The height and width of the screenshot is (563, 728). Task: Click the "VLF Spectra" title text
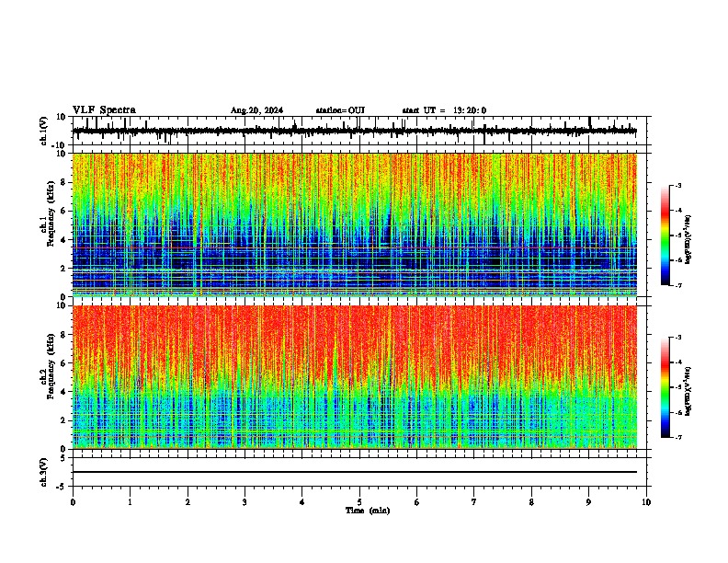click(x=104, y=110)
